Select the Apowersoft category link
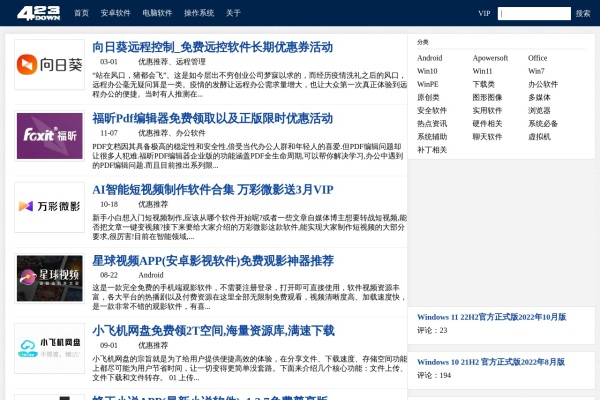Image resolution: width=600 pixels, height=400 pixels. coord(490,58)
